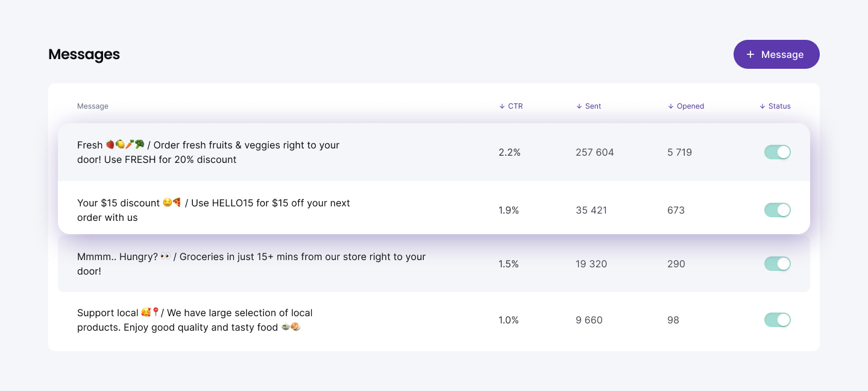
Task: Click the Opened sort arrow icon
Action: coord(671,106)
